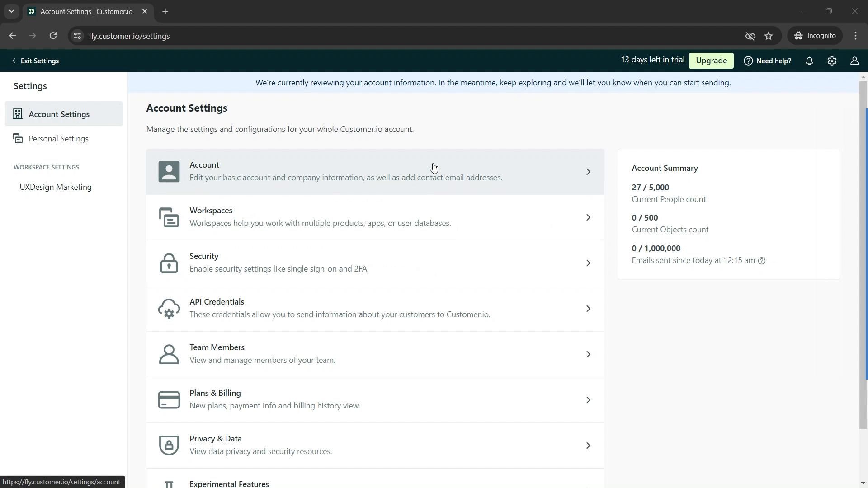Toggle the gear settings icon

tap(832, 60)
